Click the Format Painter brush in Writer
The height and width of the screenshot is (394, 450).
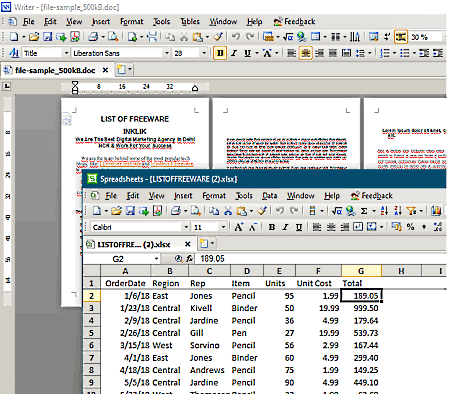click(218, 36)
